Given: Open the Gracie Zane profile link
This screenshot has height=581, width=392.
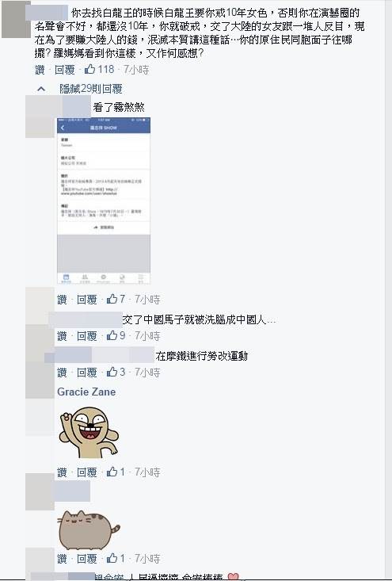Looking at the screenshot, I should pos(86,392).
